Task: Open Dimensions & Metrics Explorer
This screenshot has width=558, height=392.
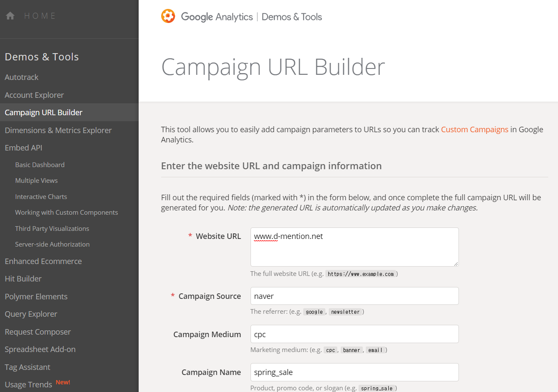Action: (58, 130)
